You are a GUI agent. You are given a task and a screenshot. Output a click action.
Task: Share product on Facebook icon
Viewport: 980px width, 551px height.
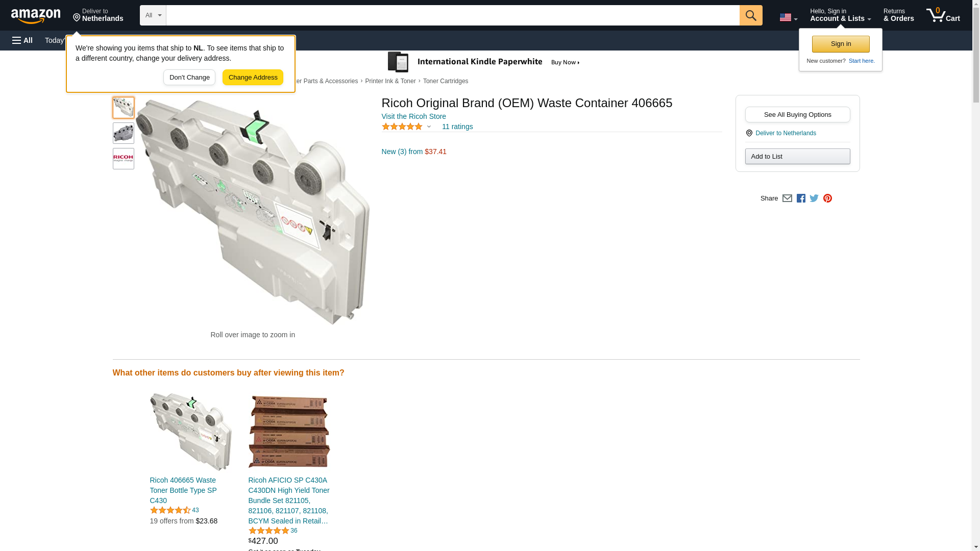(x=801, y=198)
